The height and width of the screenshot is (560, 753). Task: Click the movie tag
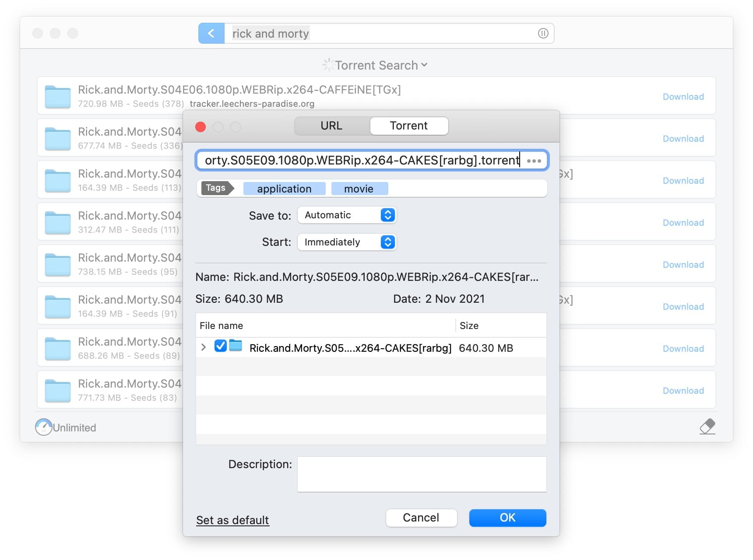coord(359,189)
